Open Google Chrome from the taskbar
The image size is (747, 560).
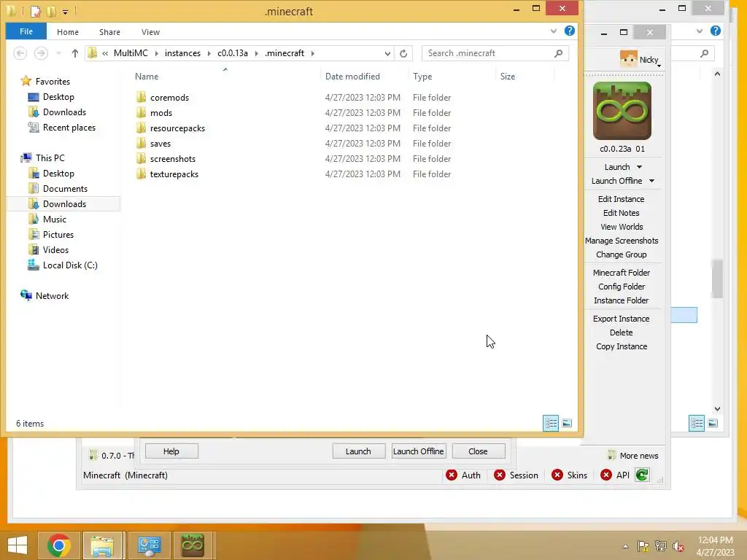point(58,545)
